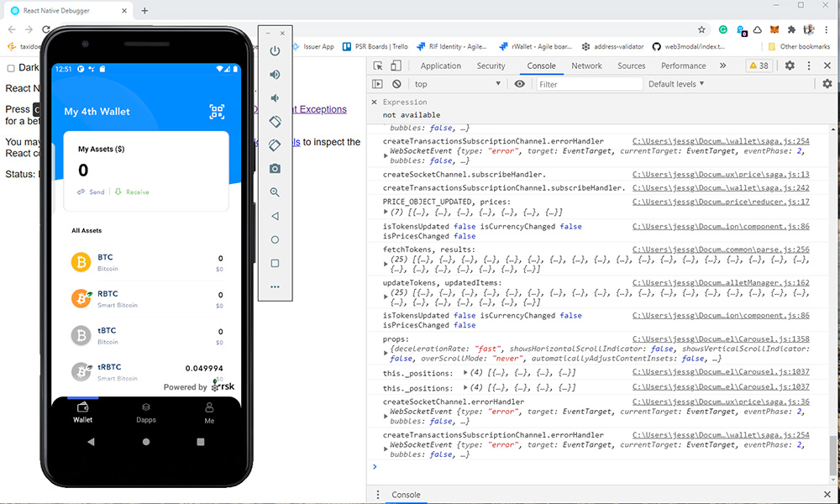
Task: Create a live expression with the eye icon
Action: point(519,83)
